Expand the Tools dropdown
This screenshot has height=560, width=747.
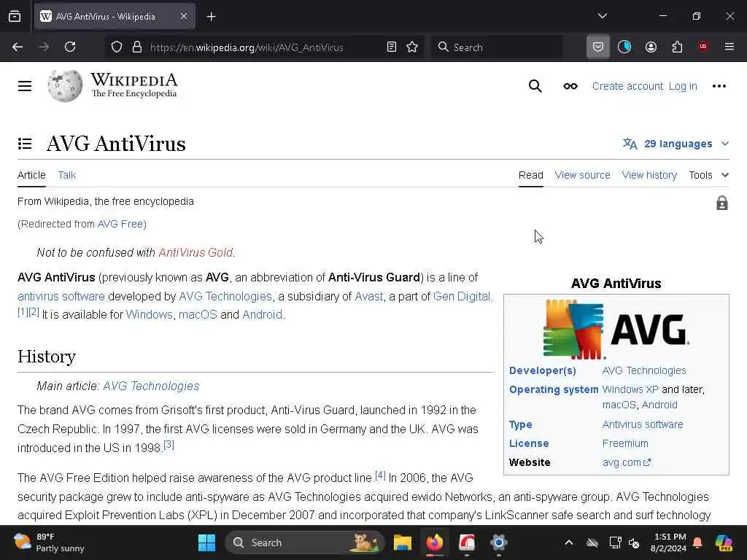pos(709,175)
